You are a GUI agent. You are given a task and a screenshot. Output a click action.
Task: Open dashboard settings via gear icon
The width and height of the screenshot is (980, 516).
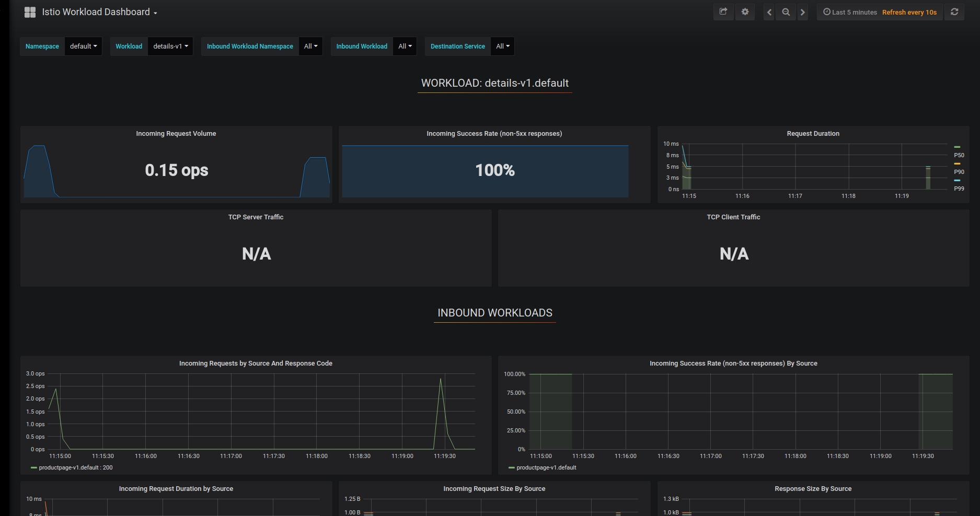(x=745, y=11)
